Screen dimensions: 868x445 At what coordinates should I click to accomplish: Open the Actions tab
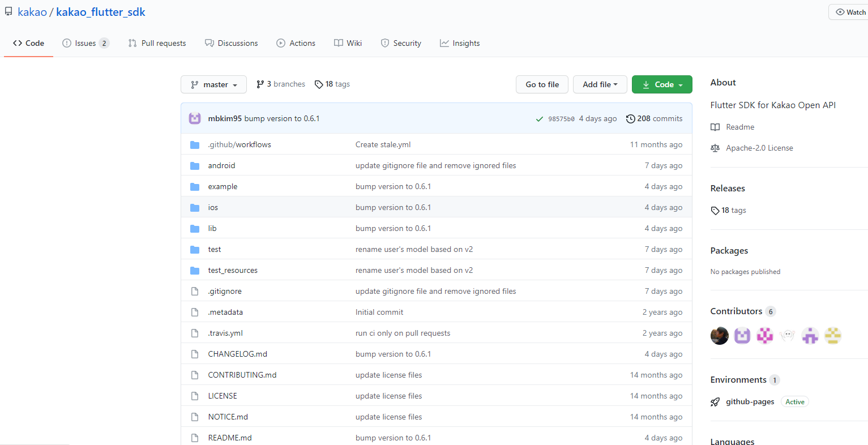(296, 43)
